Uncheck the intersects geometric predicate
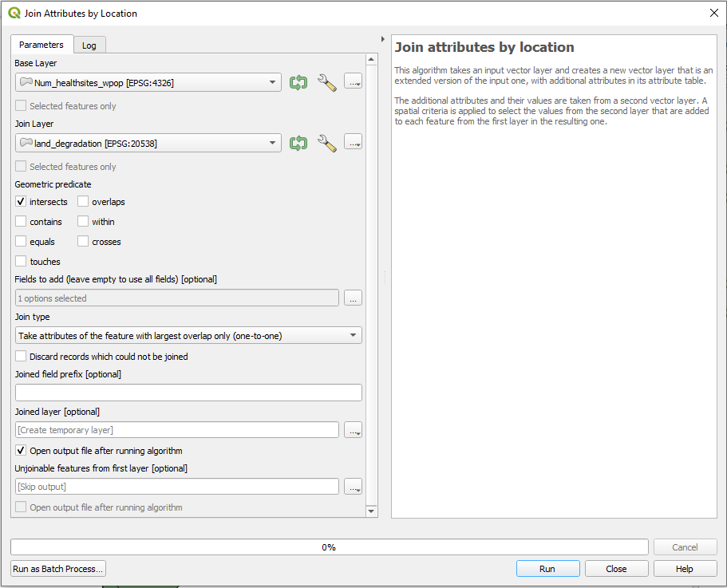Viewport: 727px width, 588px height. point(22,202)
